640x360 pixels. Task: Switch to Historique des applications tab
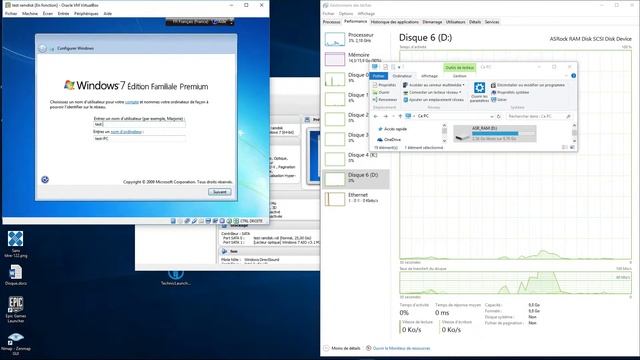395,22
